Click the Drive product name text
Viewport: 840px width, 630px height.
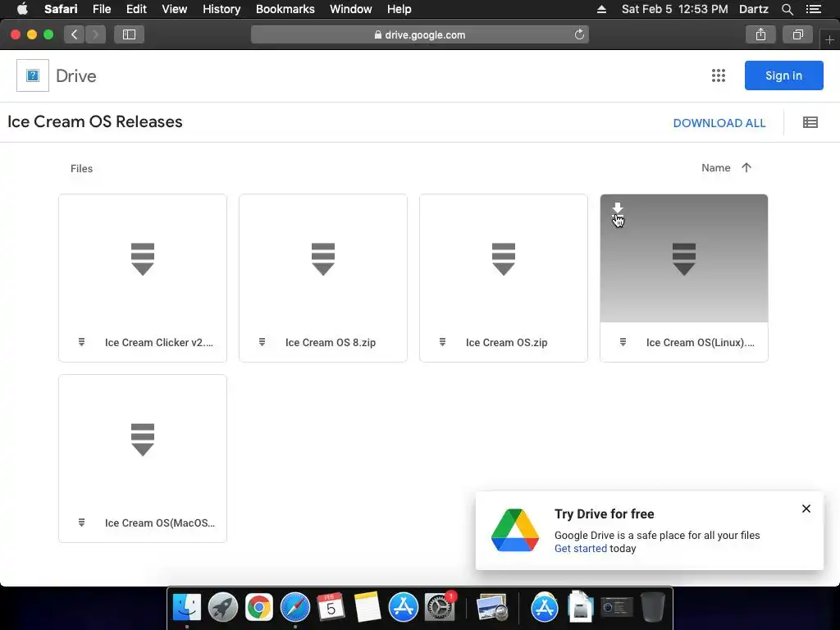click(76, 76)
